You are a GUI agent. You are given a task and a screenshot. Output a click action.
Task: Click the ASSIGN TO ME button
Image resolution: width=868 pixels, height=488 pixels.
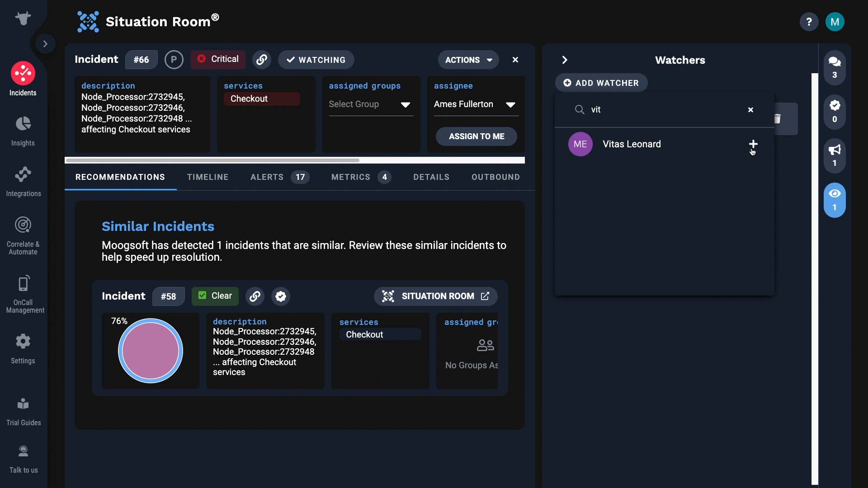476,136
